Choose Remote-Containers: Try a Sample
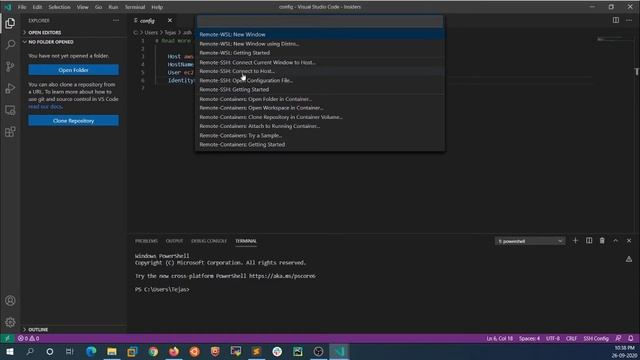 point(320,136)
